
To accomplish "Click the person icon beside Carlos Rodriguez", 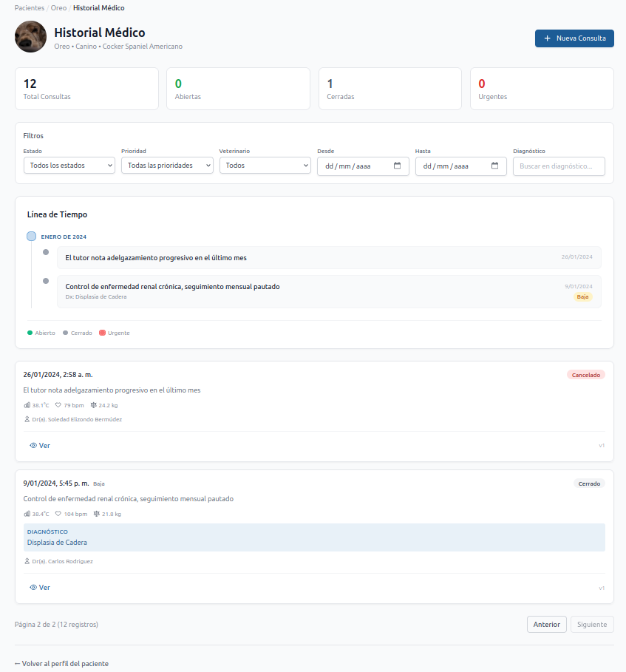I will 27,561.
